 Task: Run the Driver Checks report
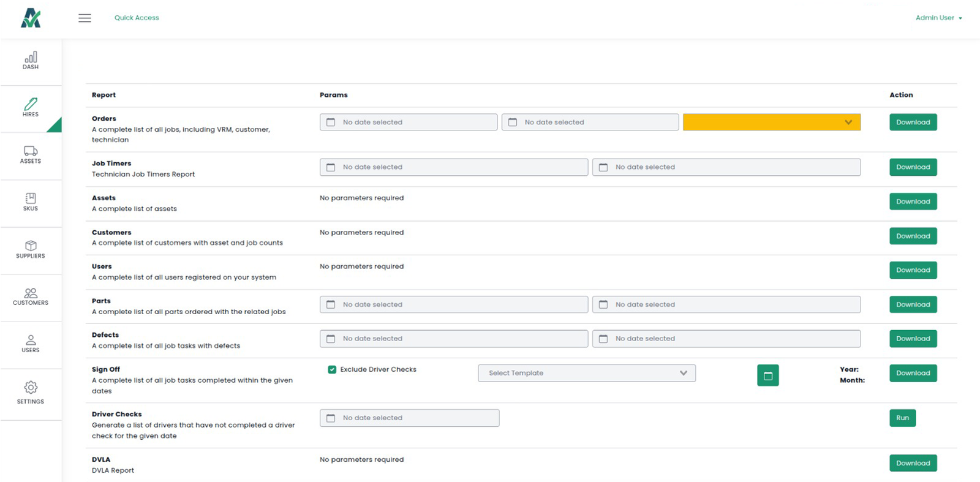click(902, 418)
